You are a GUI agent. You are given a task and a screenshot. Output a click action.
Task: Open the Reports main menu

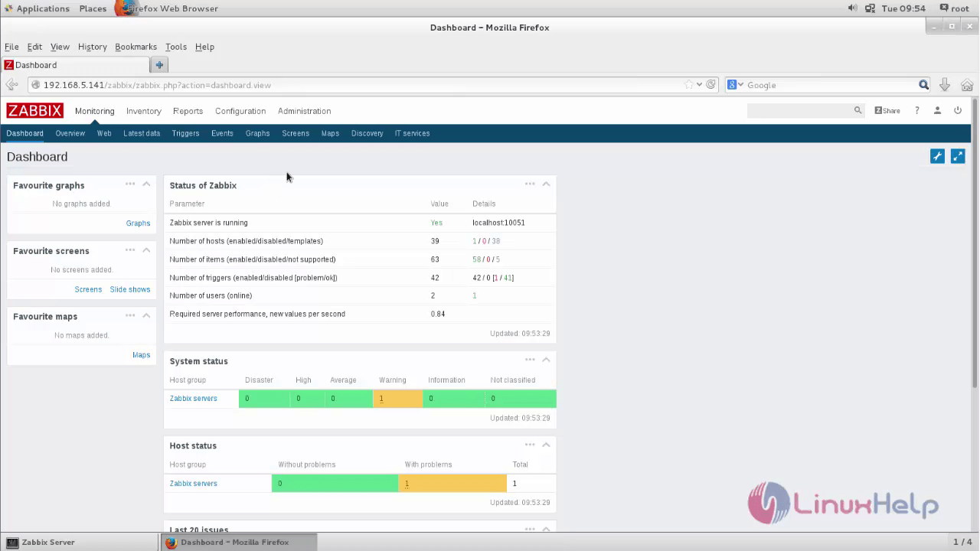coord(188,111)
